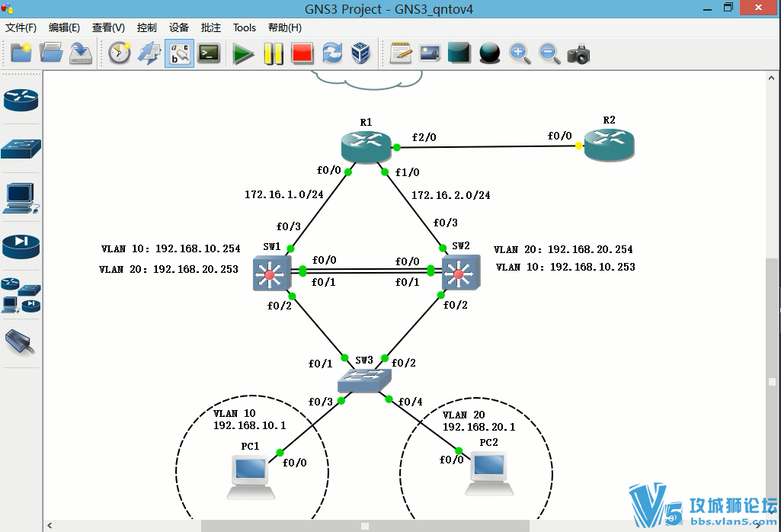Click the VLAN 10 192.168.10.1 note
Image resolution: width=781 pixels, height=532 pixels.
[250, 419]
